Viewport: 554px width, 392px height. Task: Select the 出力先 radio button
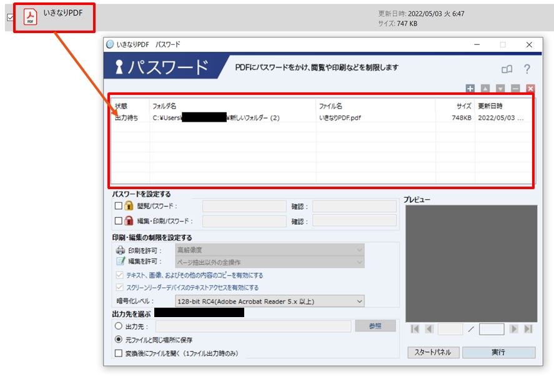pos(119,326)
